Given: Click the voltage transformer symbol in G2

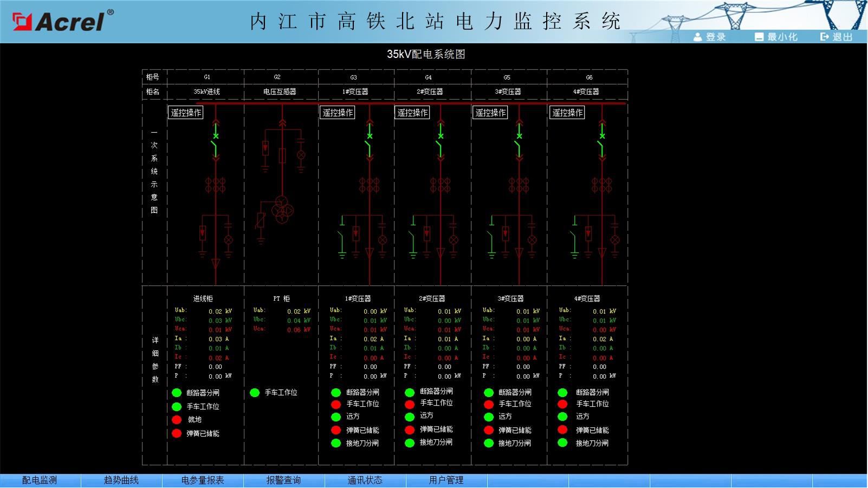Looking at the screenshot, I should 282,210.
